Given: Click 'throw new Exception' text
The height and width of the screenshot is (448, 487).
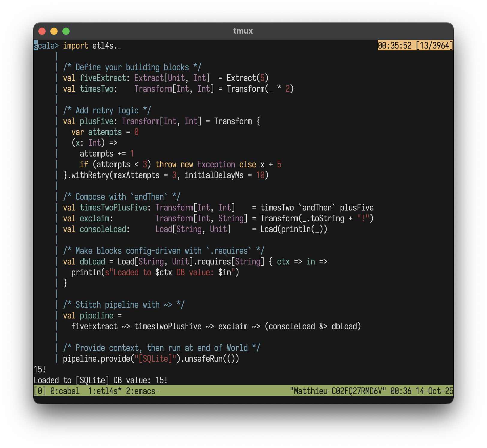Looking at the screenshot, I should 195,164.
